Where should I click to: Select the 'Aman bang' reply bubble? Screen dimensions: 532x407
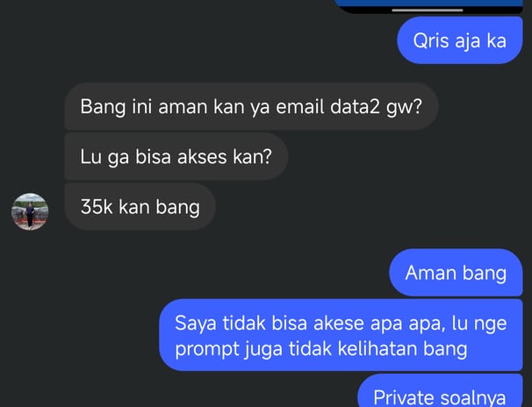456,273
